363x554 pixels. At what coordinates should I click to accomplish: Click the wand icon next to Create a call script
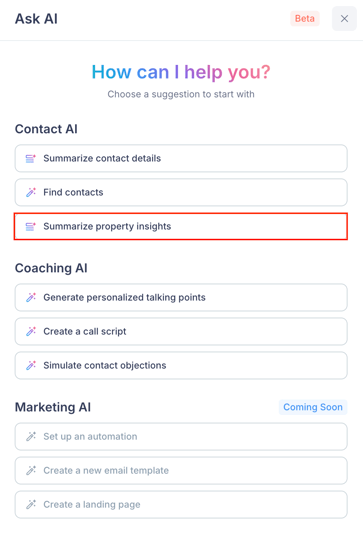tap(31, 331)
